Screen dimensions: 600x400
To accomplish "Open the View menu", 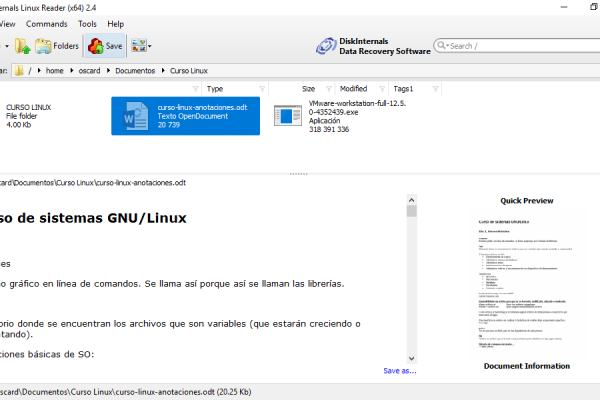I will click(7, 24).
